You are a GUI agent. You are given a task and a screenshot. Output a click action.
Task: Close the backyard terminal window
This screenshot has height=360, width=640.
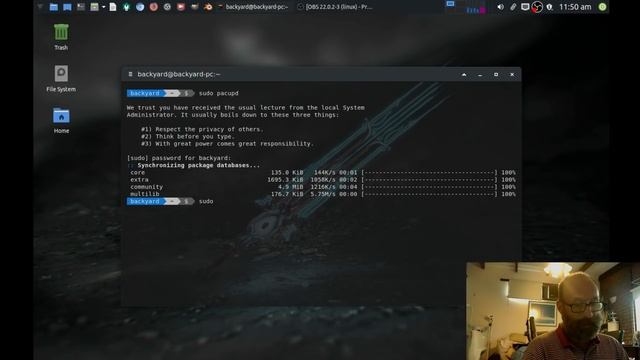pyautogui.click(x=512, y=75)
